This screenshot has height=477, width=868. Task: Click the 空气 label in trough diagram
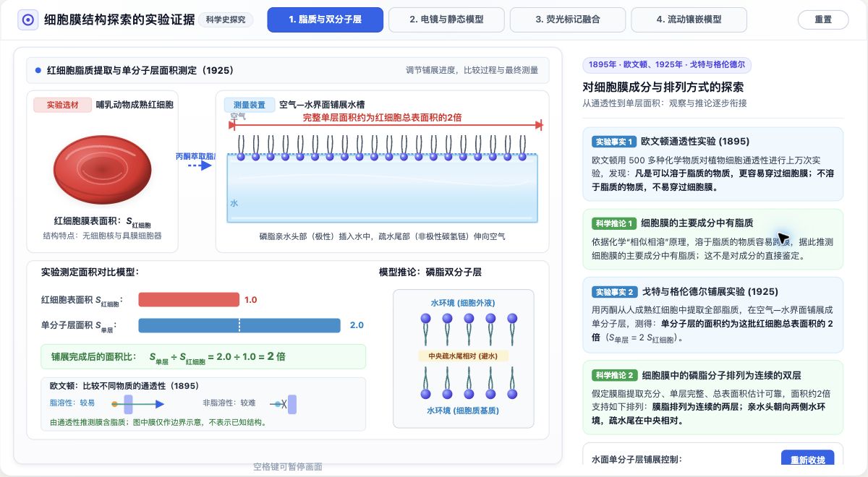tap(238, 116)
